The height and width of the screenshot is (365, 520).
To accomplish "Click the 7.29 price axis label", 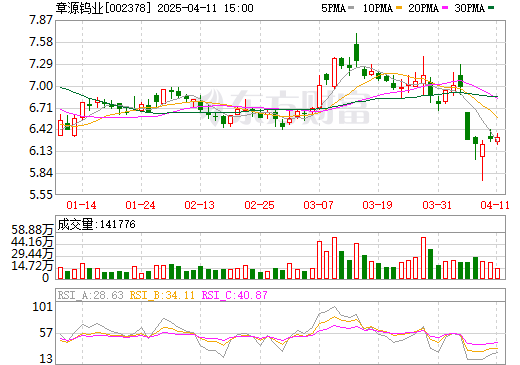I will 41,64.
